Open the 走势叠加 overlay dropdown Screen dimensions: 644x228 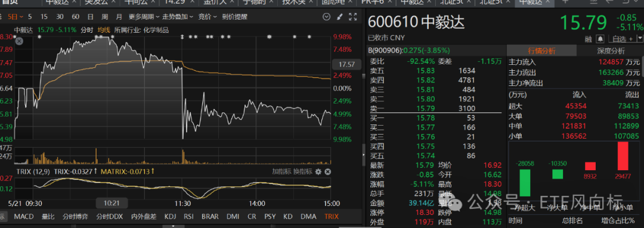178,17
